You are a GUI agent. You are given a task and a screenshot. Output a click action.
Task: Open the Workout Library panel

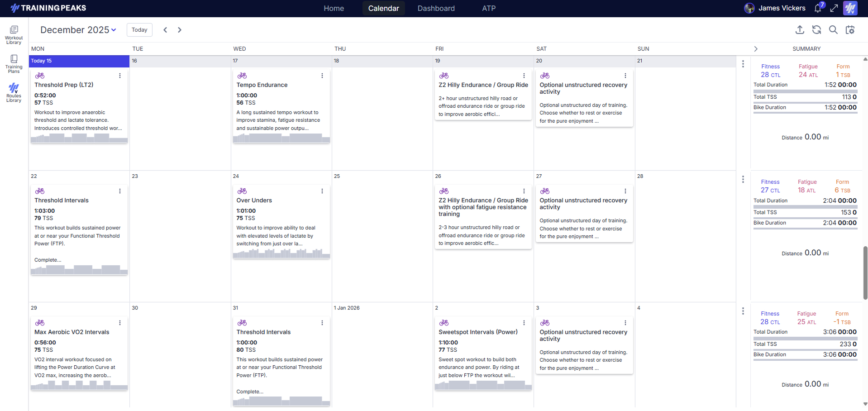[14, 35]
